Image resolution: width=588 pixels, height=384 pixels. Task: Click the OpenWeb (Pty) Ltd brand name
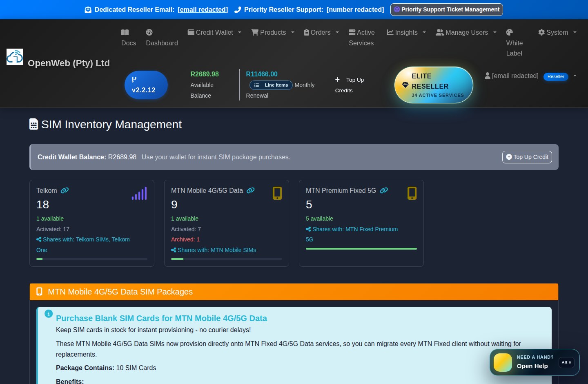pyautogui.click(x=69, y=63)
